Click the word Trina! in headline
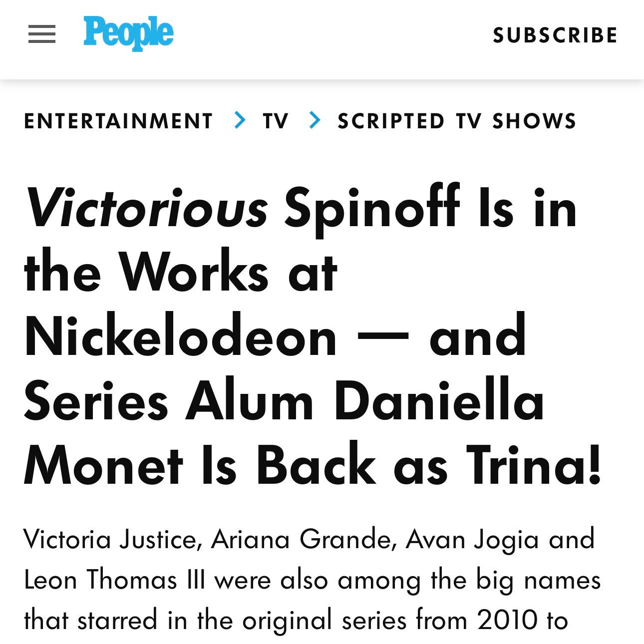The width and height of the screenshot is (644, 644). 534,466
